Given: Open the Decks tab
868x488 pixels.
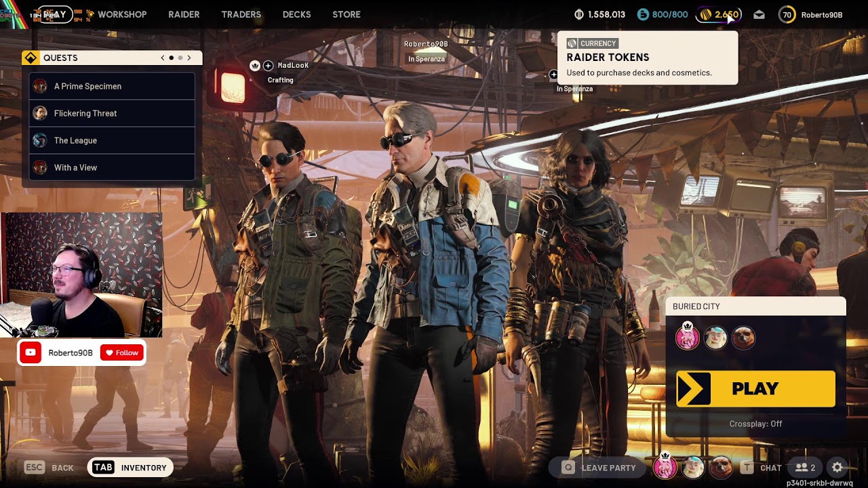Looking at the screenshot, I should (296, 14).
